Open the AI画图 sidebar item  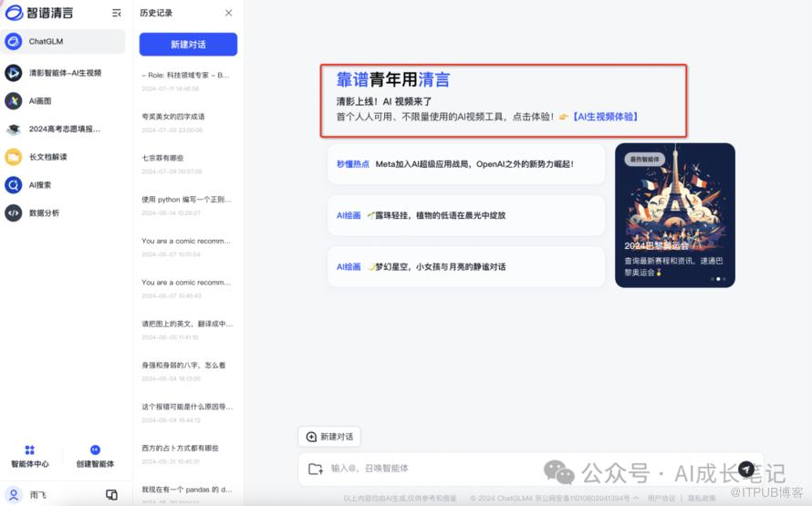point(40,101)
